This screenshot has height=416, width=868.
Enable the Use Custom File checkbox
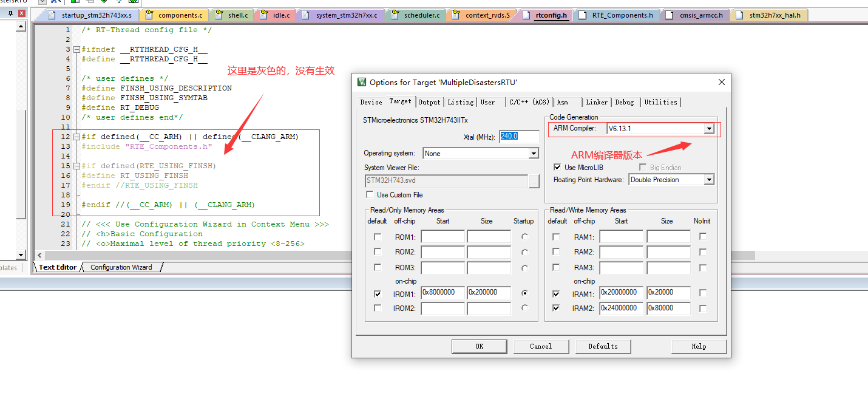[x=370, y=195]
